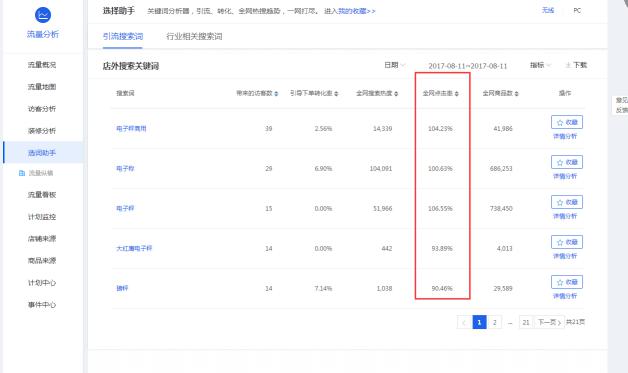The height and width of the screenshot is (373, 628).
Task: Open the 指标 dropdown
Action: (x=540, y=65)
